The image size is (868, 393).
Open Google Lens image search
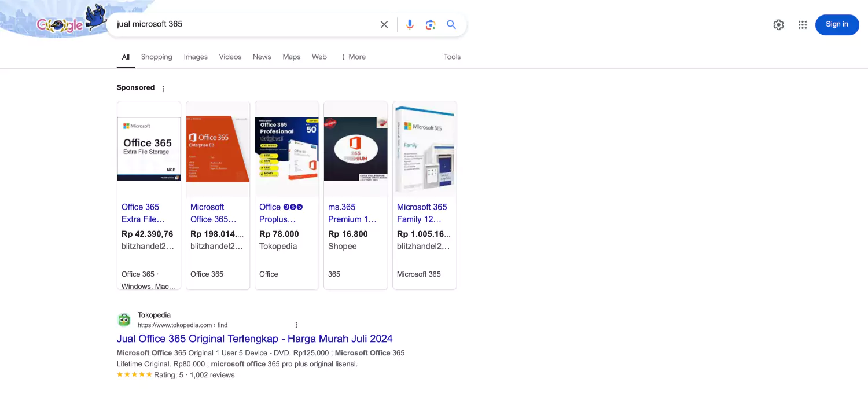(431, 24)
